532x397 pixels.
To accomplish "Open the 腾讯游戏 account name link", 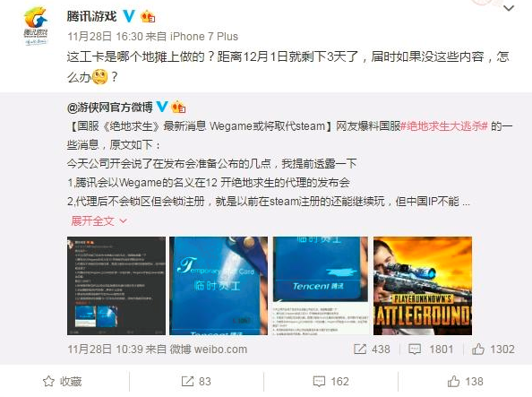I will click(91, 16).
